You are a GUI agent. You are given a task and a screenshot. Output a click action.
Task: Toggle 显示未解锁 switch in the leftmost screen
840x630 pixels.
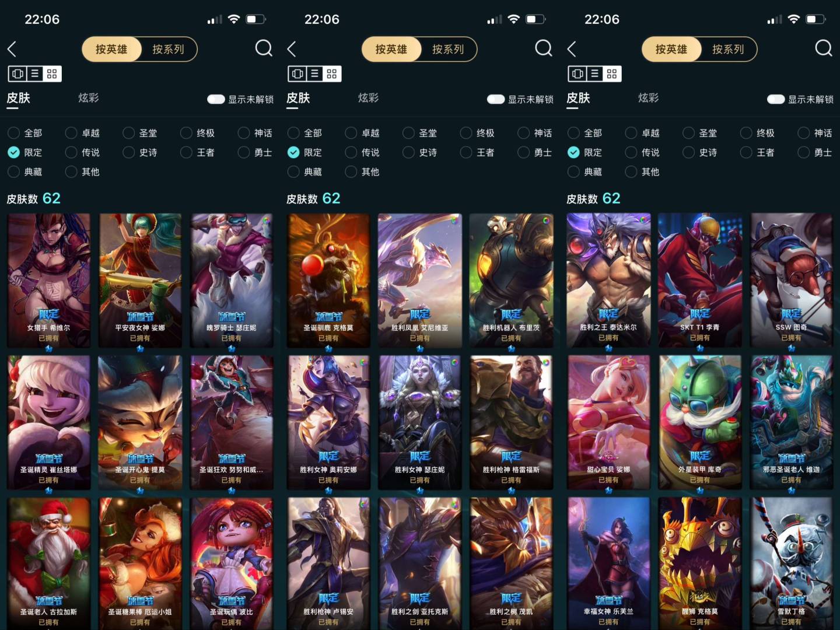216,99
